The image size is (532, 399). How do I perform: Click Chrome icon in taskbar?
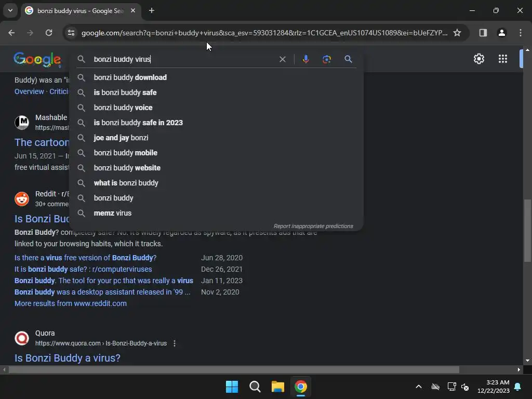(301, 387)
